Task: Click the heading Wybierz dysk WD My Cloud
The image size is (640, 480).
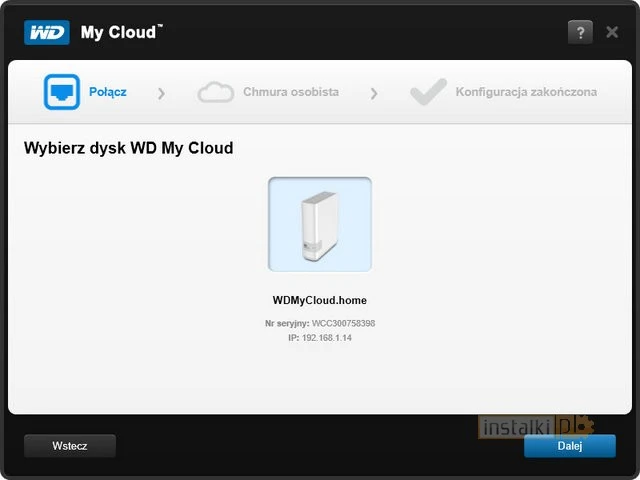Action: (129, 148)
